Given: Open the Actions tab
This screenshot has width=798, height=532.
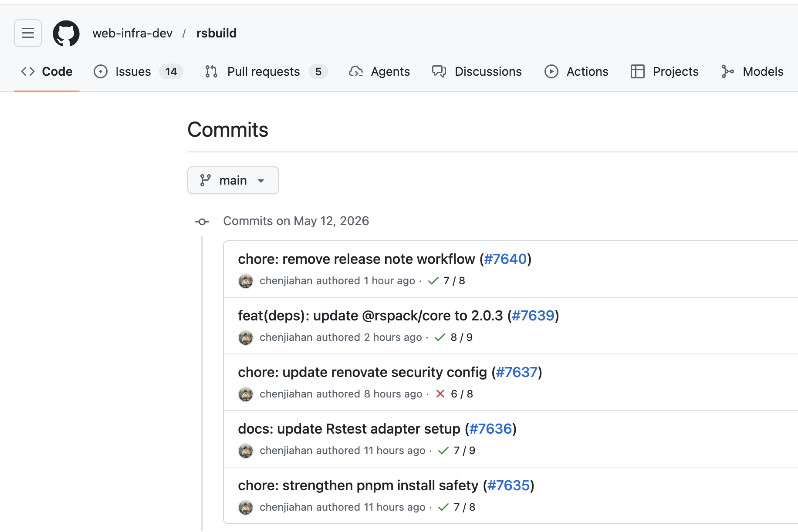Looking at the screenshot, I should [576, 71].
